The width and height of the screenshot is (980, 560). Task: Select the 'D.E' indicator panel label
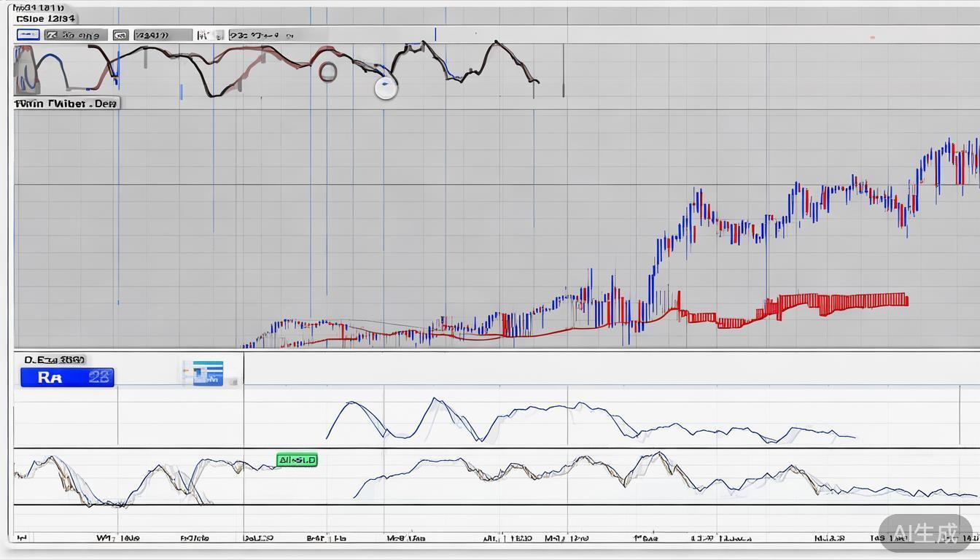point(55,359)
